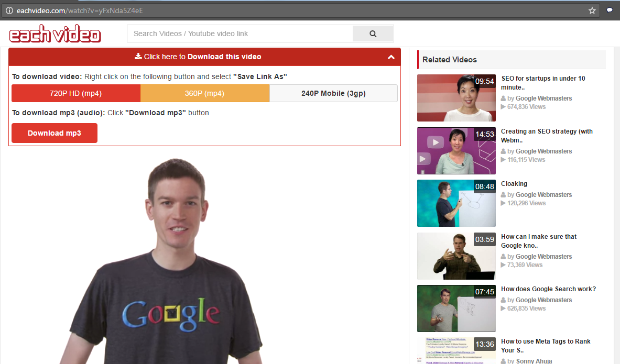620x364 pixels.
Task: Click the '116,115 Views' text
Action: tap(523, 160)
